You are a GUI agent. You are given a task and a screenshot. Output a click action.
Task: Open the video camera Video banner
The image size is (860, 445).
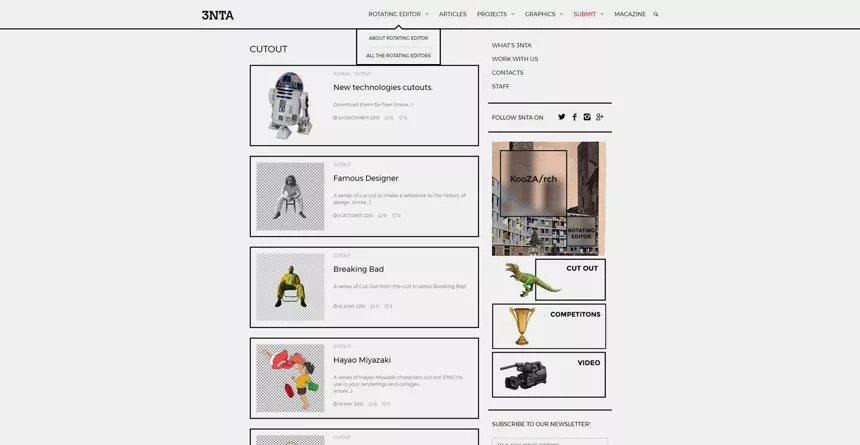549,374
